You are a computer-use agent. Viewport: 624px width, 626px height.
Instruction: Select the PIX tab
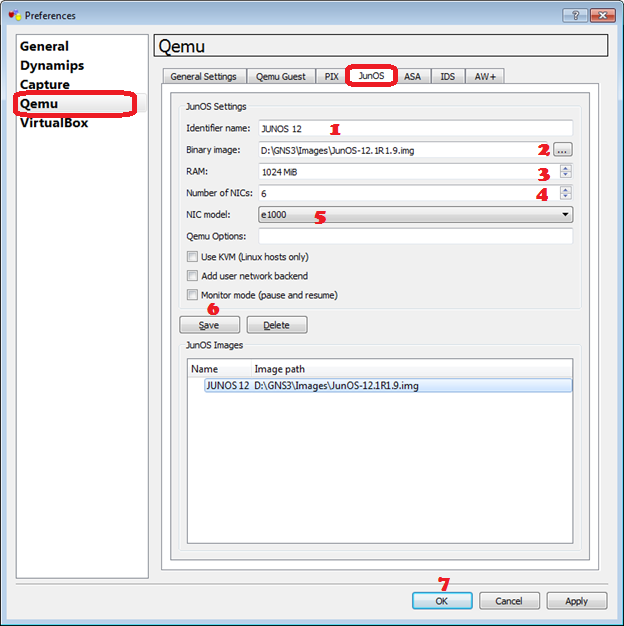coord(331,76)
